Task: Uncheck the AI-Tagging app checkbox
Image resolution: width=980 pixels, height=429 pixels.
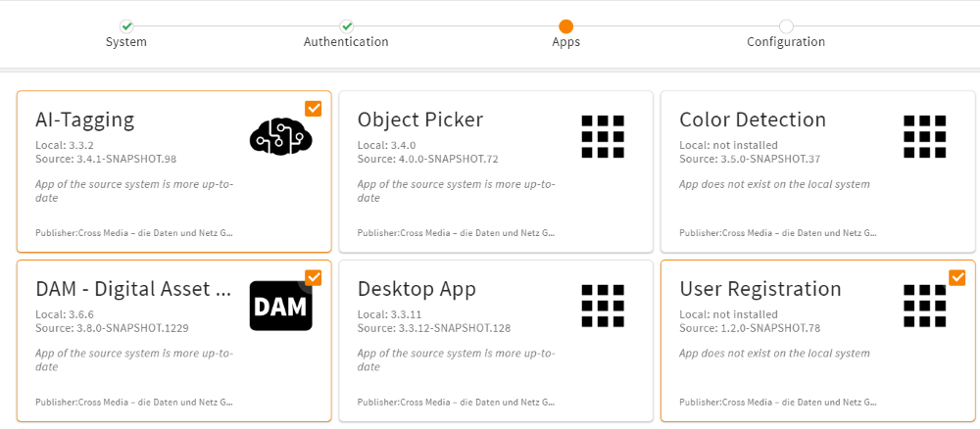Action: point(314,108)
